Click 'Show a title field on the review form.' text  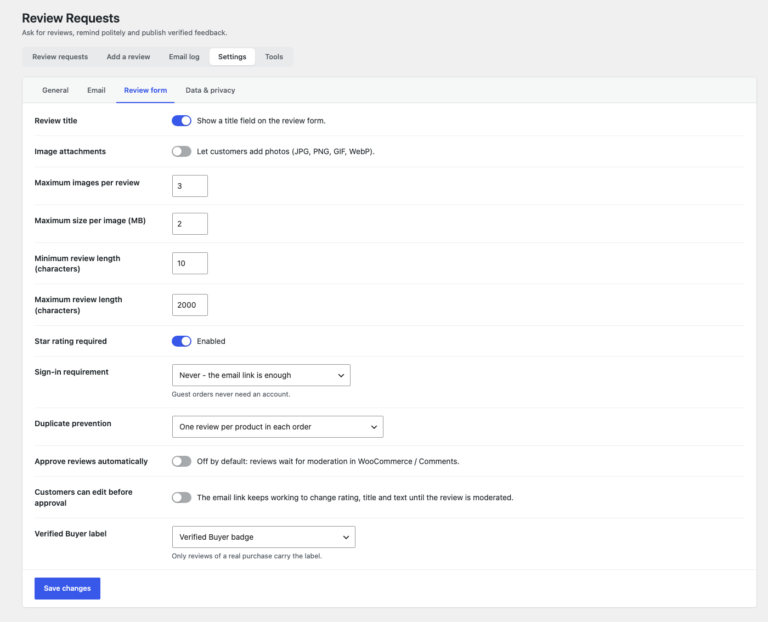(261, 120)
